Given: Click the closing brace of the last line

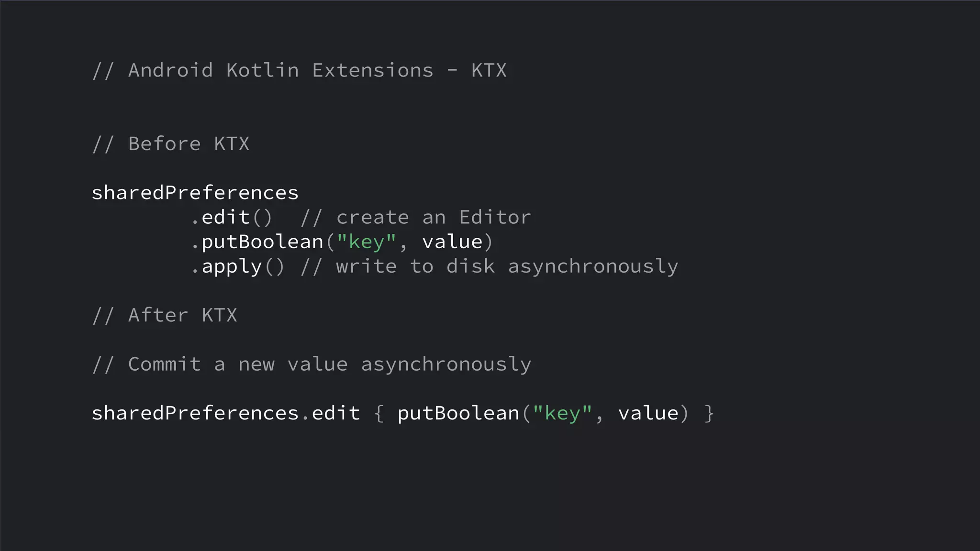Looking at the screenshot, I should tap(709, 414).
